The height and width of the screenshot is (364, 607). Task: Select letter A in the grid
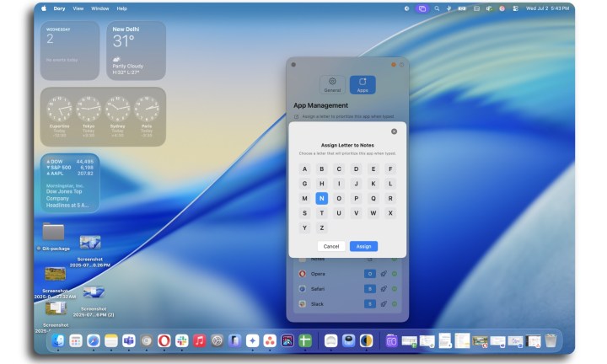[x=304, y=169]
